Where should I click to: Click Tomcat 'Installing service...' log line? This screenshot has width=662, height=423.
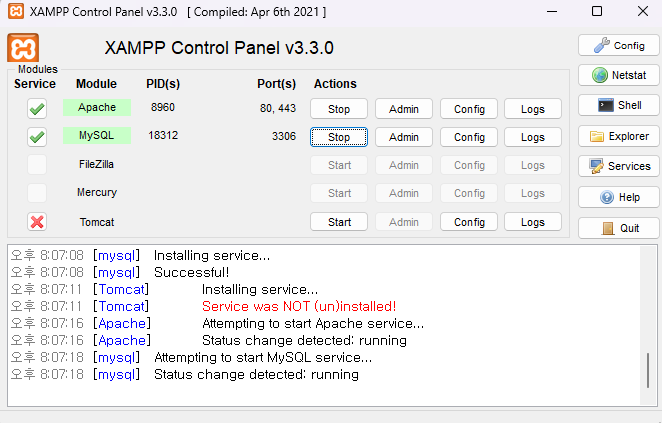[x=260, y=290]
